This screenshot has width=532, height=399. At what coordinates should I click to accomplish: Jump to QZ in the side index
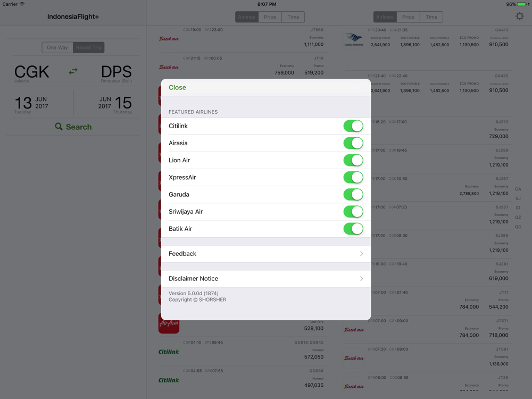point(518,217)
